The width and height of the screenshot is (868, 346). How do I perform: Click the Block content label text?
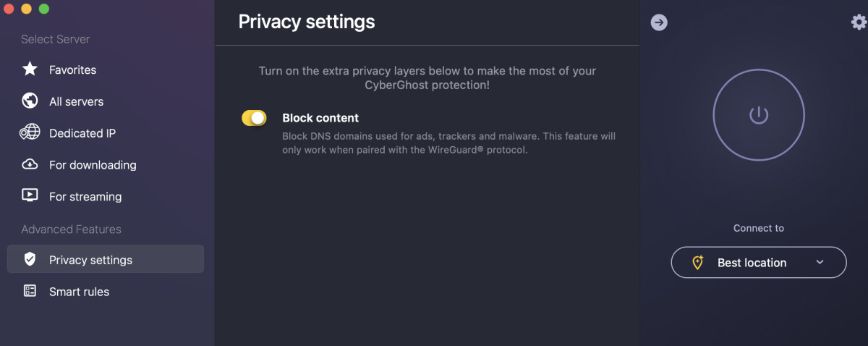320,118
